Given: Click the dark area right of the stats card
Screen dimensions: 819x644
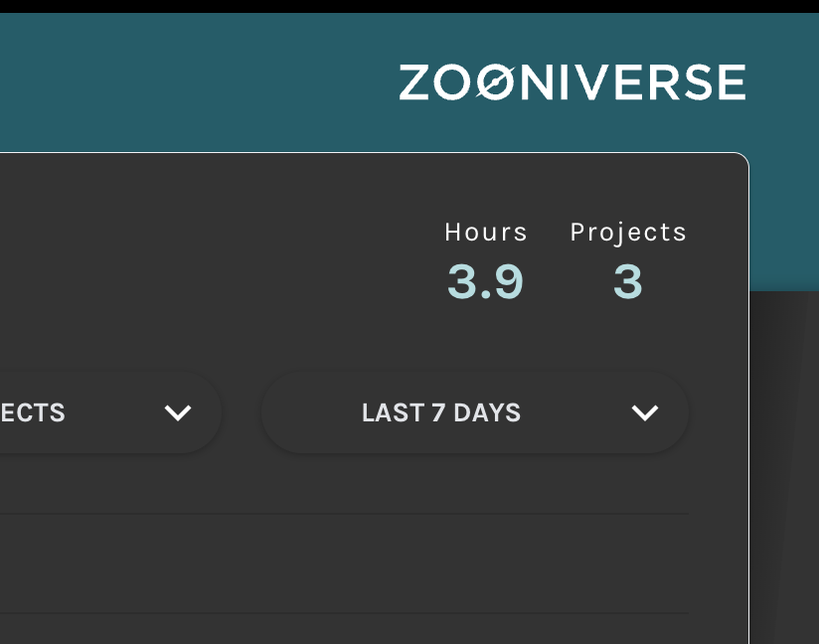Looking at the screenshot, I should click(x=783, y=467).
